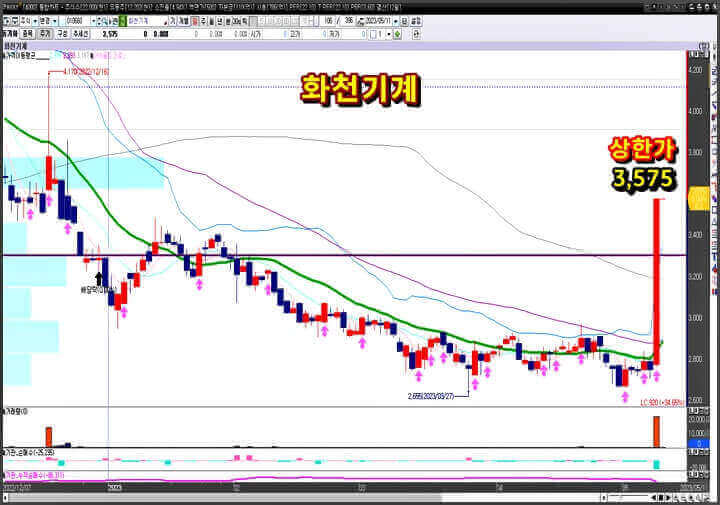This screenshot has width=720, height=505.
Task: Click the 설정 button at toolbar end
Action: click(x=416, y=21)
